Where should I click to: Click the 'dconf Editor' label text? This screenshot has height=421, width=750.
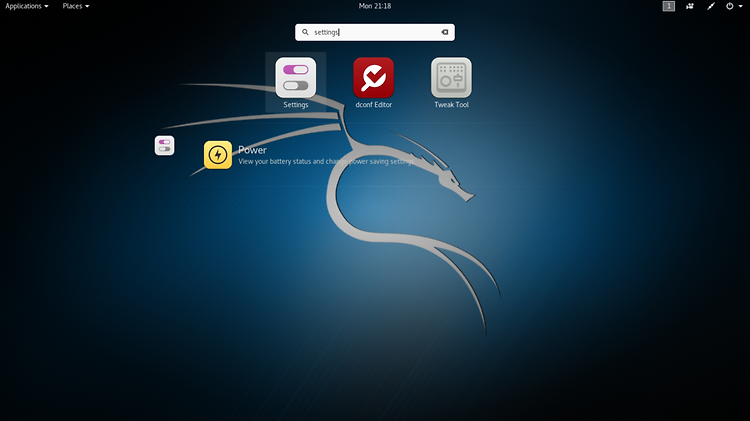click(374, 105)
